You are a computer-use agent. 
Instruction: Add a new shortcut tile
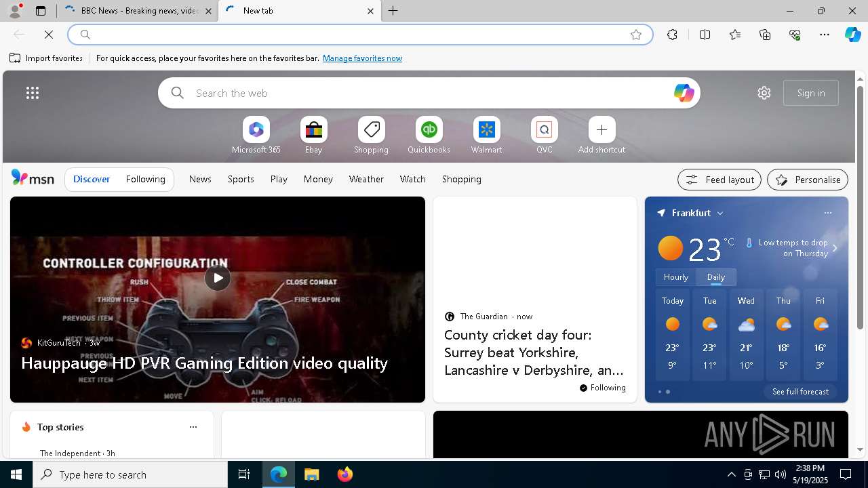pos(602,136)
